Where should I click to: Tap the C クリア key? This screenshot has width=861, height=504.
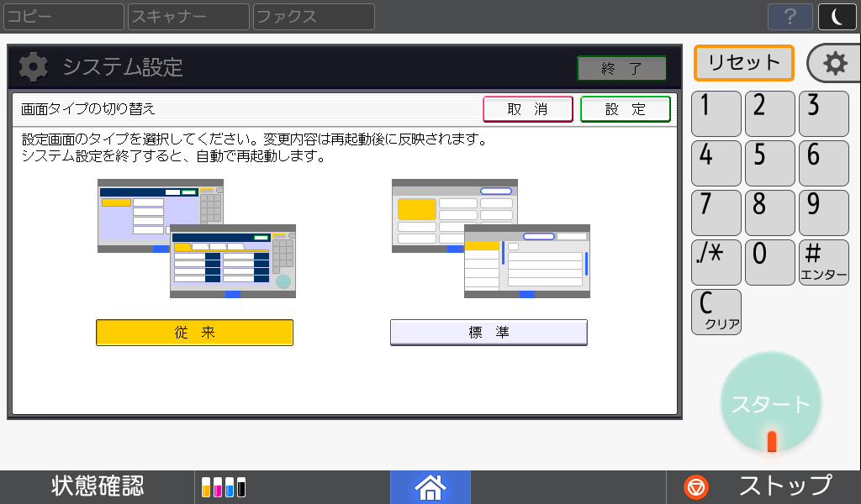716,312
